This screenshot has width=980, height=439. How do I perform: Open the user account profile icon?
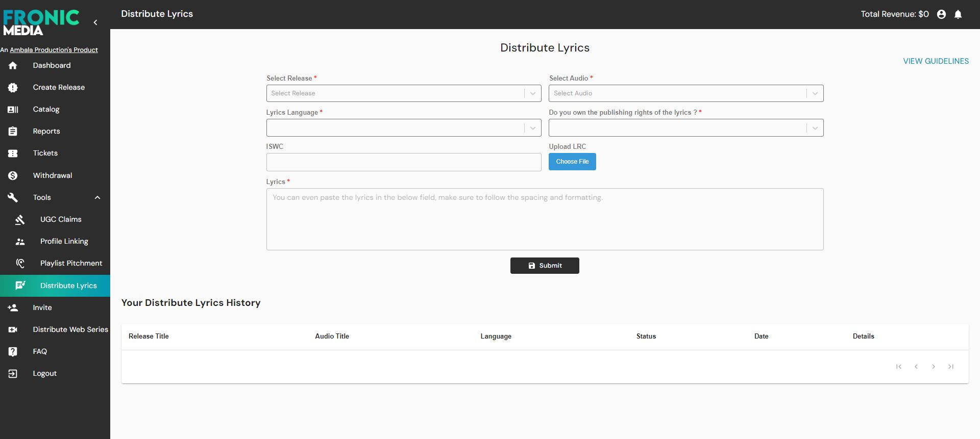941,14
